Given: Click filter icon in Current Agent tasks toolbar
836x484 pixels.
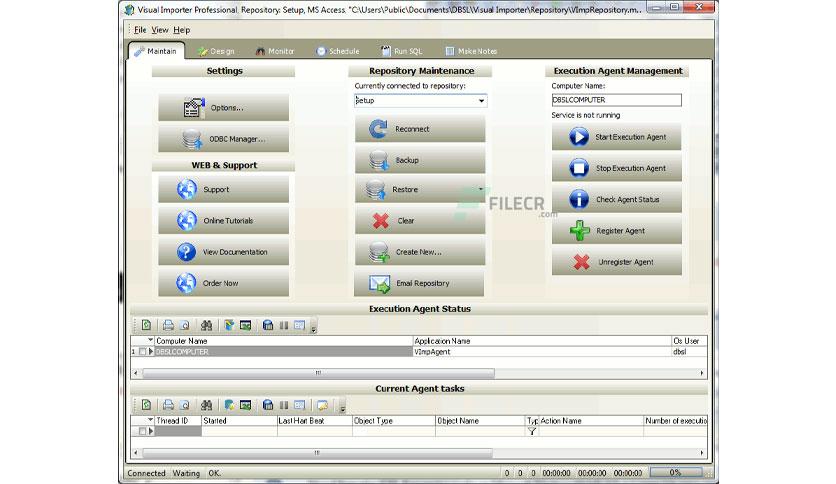Looking at the screenshot, I should pyautogui.click(x=229, y=405).
